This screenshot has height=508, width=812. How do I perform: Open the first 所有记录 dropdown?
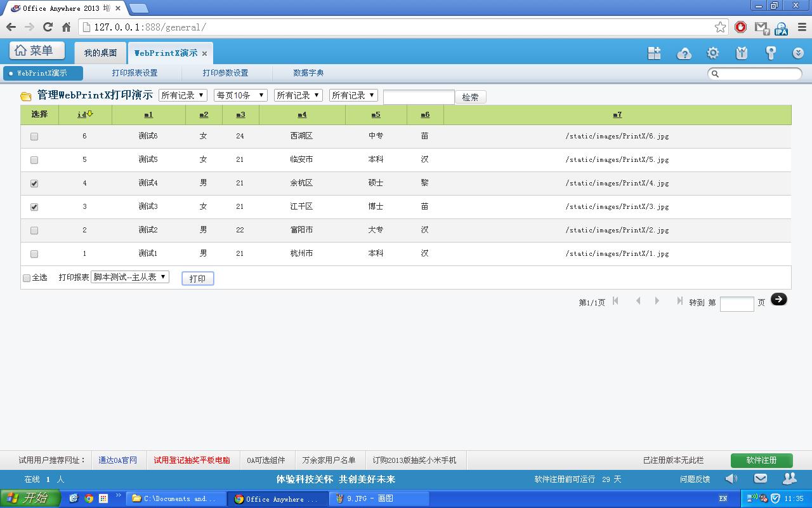pyautogui.click(x=183, y=95)
